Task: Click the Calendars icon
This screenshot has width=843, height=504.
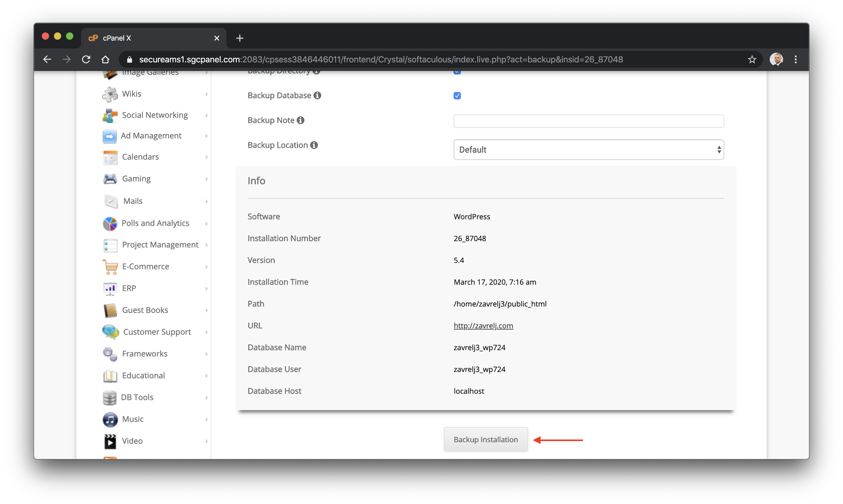Action: click(110, 157)
